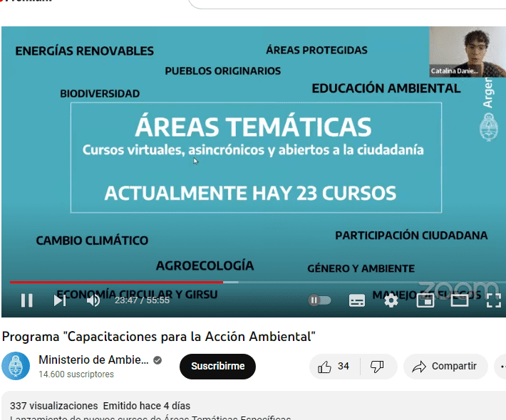Toggle the autoplay switch

tap(319, 300)
